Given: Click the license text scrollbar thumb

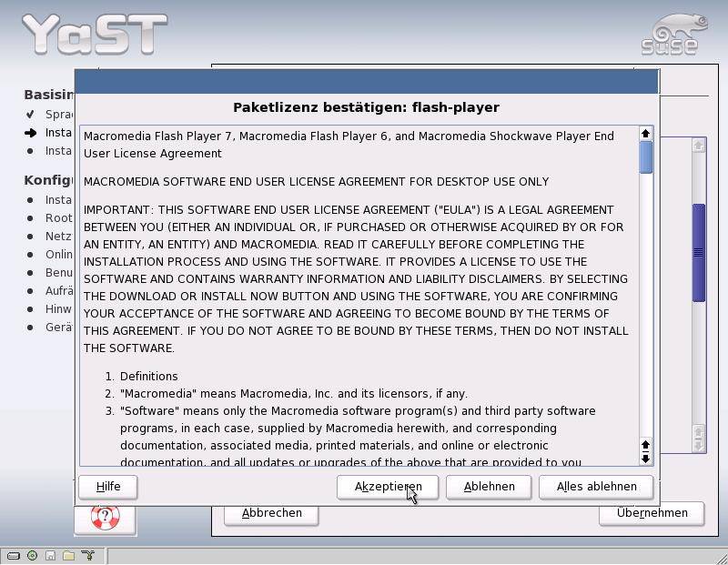Looking at the screenshot, I should [646, 156].
